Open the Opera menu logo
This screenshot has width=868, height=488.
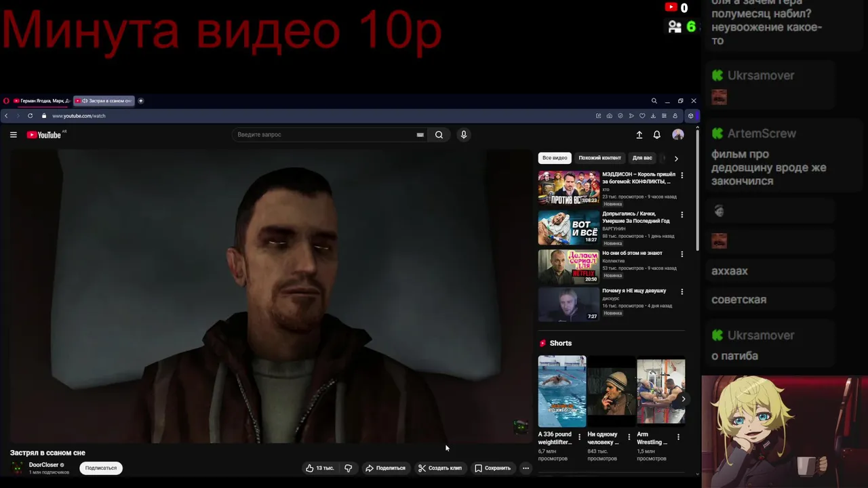coord(6,101)
